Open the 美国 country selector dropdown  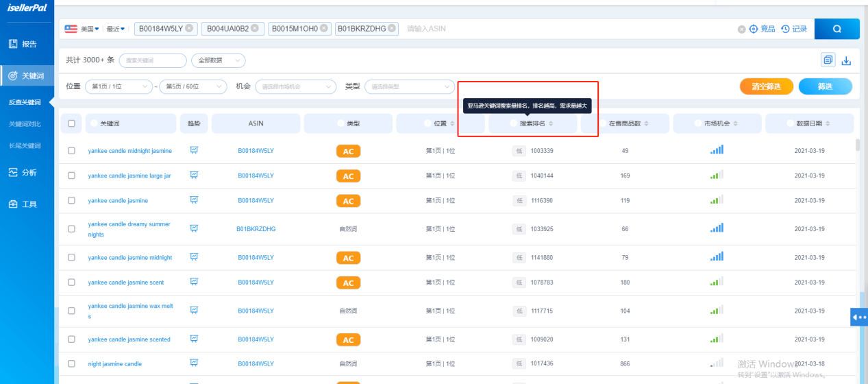click(82, 29)
